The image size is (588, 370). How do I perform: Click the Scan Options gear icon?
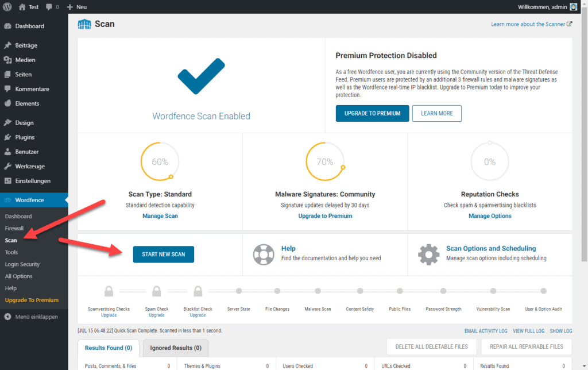(428, 255)
